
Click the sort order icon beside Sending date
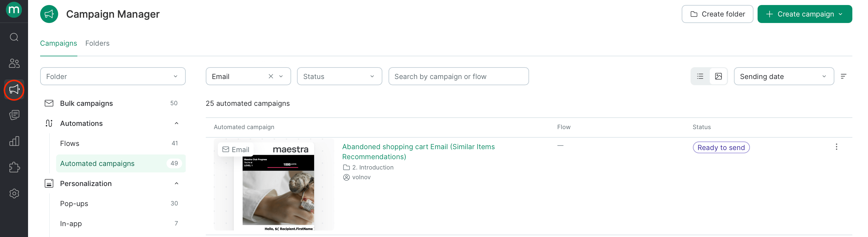click(843, 76)
